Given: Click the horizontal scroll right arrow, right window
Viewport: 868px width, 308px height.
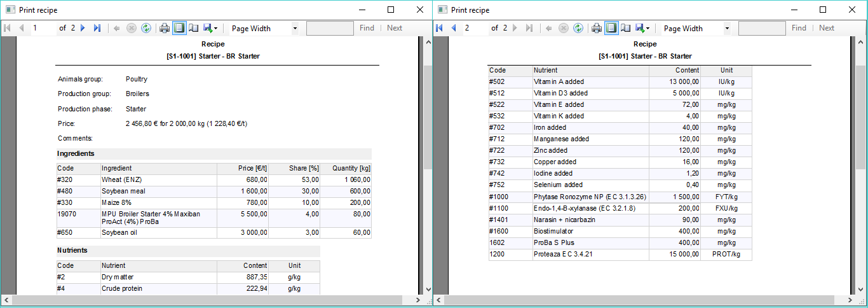Looking at the screenshot, I should coord(850,300).
